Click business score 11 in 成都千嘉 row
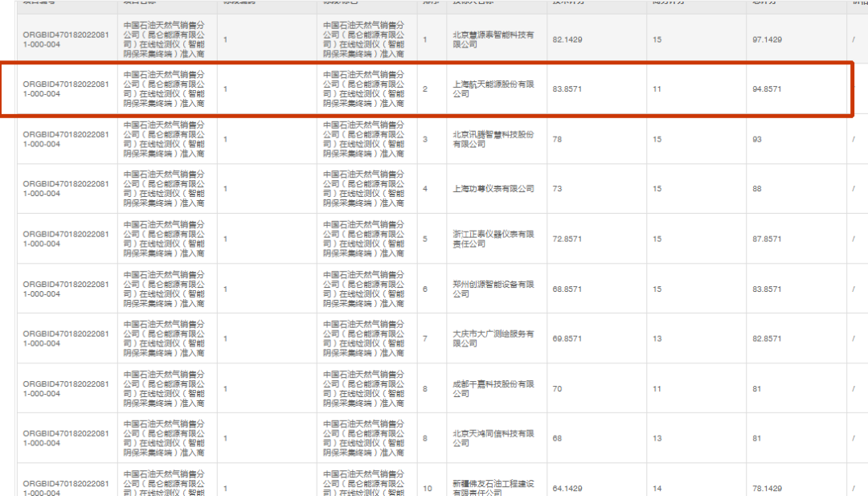 click(657, 389)
